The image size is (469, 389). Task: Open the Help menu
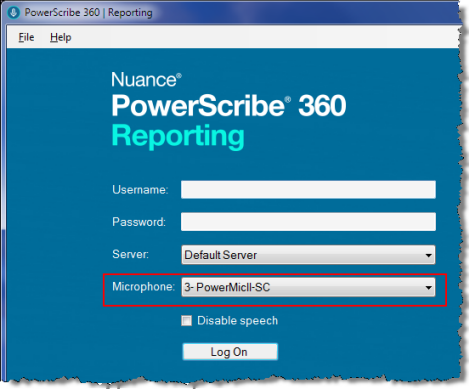[61, 37]
